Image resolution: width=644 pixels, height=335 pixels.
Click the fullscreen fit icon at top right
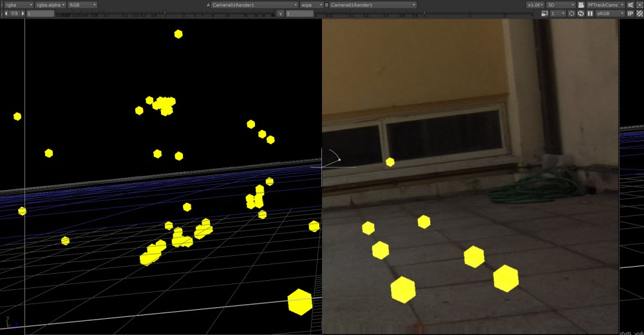coord(640,5)
